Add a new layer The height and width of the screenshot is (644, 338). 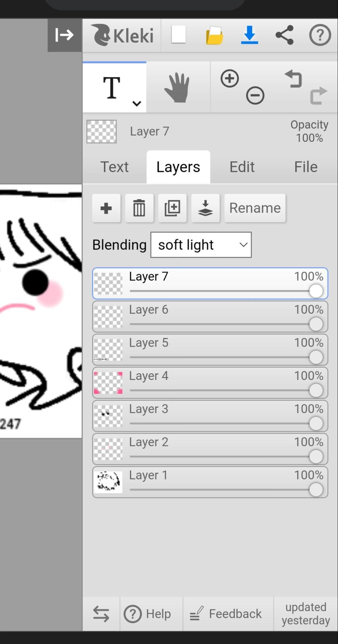pyautogui.click(x=106, y=208)
